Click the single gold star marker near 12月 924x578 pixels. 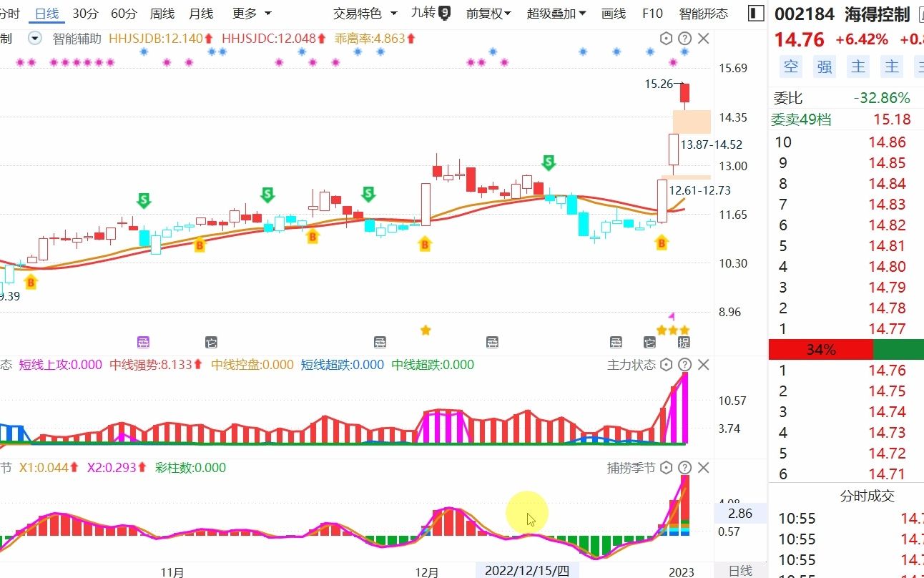point(426,330)
